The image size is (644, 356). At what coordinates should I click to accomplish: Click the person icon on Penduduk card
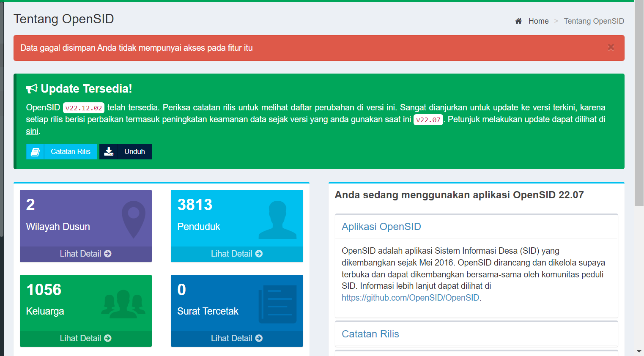[277, 220]
